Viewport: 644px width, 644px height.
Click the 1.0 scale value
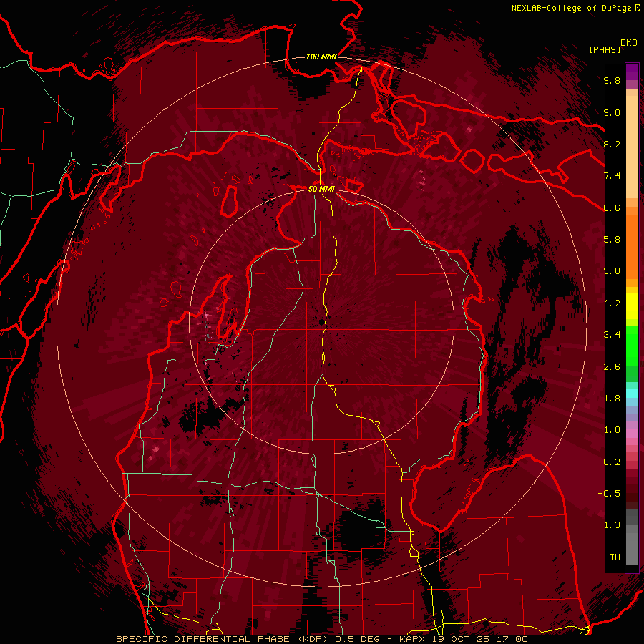[x=612, y=430]
